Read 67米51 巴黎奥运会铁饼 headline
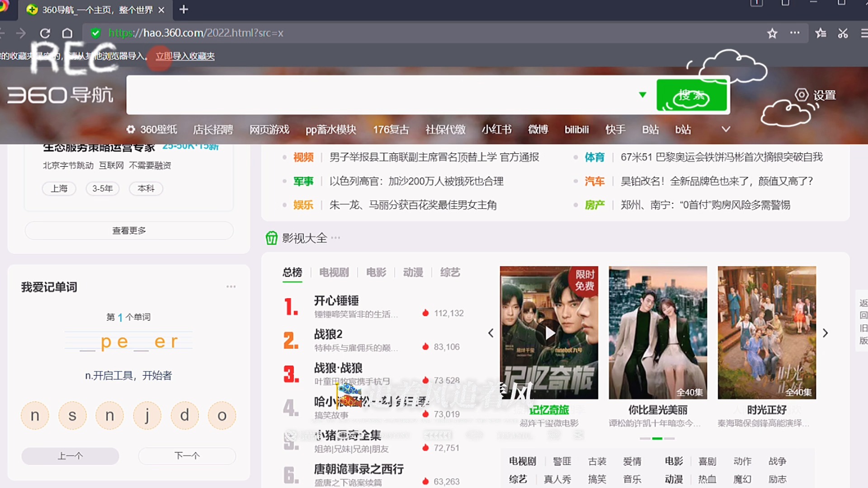Image resolution: width=868 pixels, height=488 pixels. point(722,157)
